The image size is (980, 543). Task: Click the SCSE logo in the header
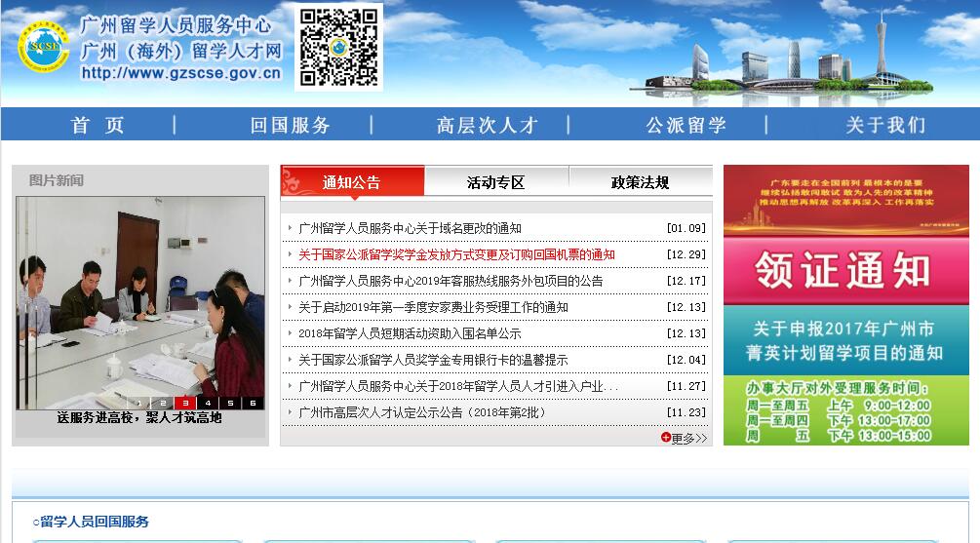coord(42,47)
